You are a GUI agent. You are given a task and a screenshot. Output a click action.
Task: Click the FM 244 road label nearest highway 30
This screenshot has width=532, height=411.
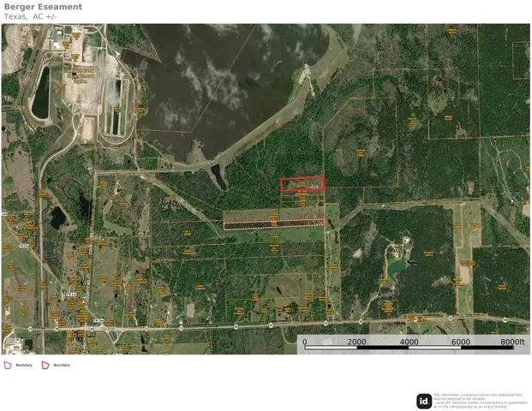click(98, 320)
